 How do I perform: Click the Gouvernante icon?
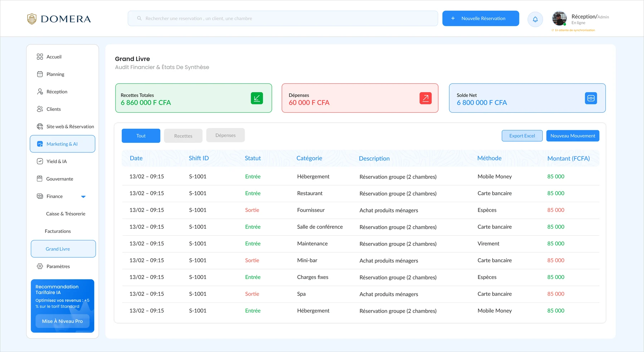click(x=40, y=179)
